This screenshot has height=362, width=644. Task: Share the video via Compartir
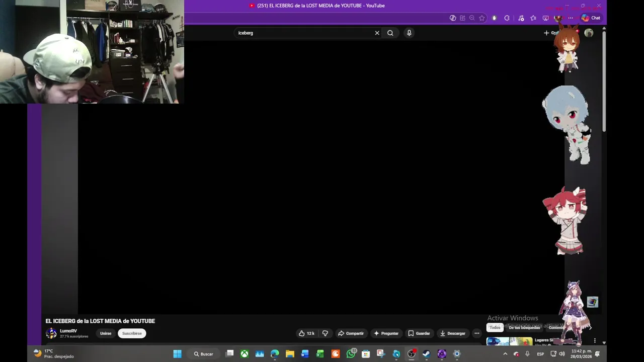(351, 333)
